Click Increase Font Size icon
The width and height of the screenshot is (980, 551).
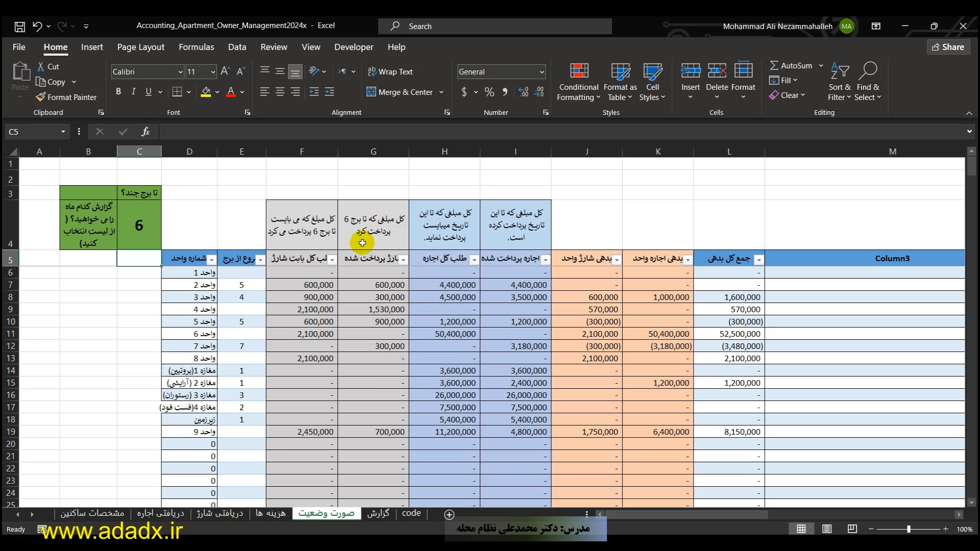click(225, 72)
